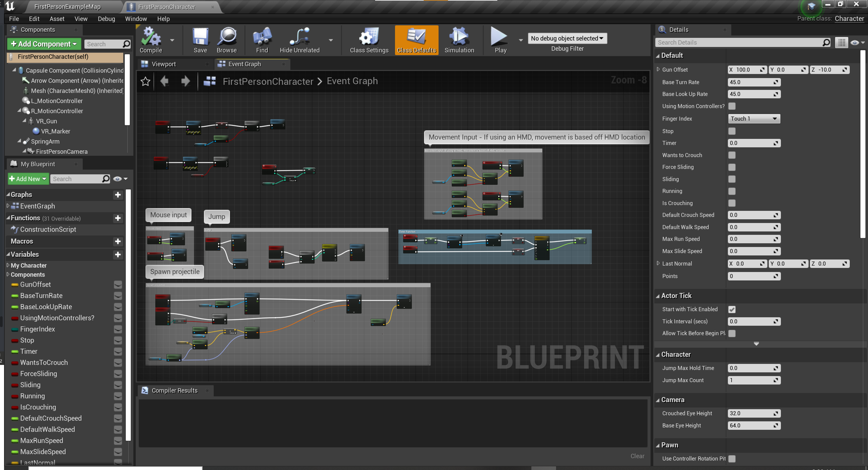This screenshot has width=868, height=470.
Task: Navigate forward in graph history
Action: tap(185, 81)
